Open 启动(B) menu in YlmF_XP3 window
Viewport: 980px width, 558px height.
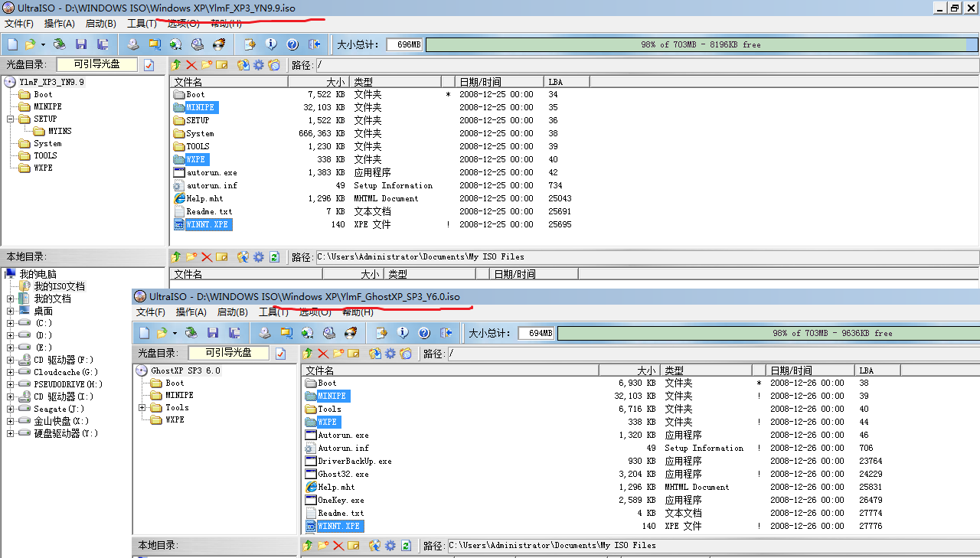pyautogui.click(x=101, y=24)
